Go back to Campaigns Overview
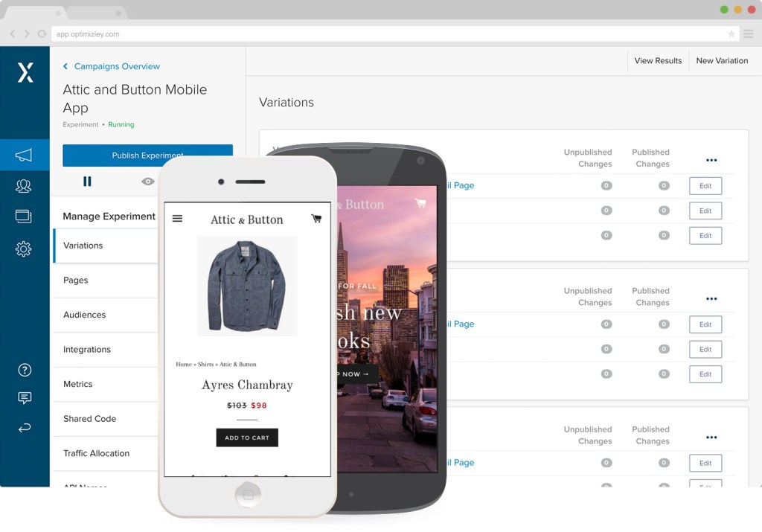This screenshot has height=532, width=762. click(x=112, y=66)
